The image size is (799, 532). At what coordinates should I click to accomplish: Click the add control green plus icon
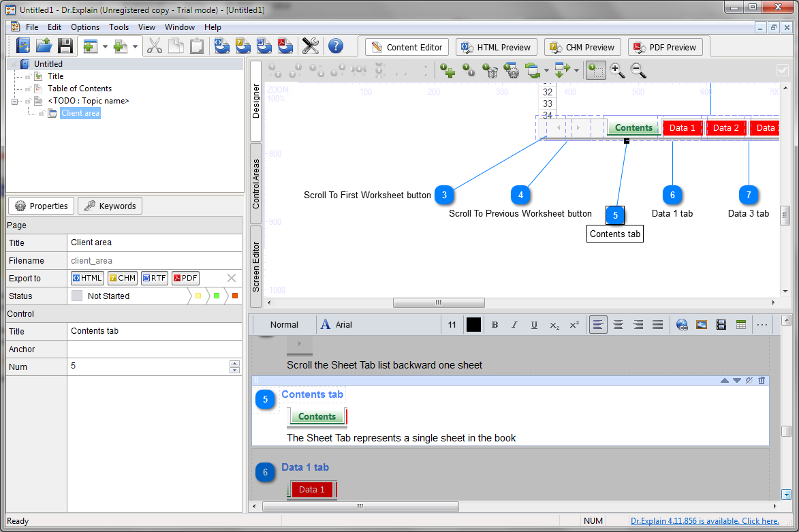[x=448, y=70]
